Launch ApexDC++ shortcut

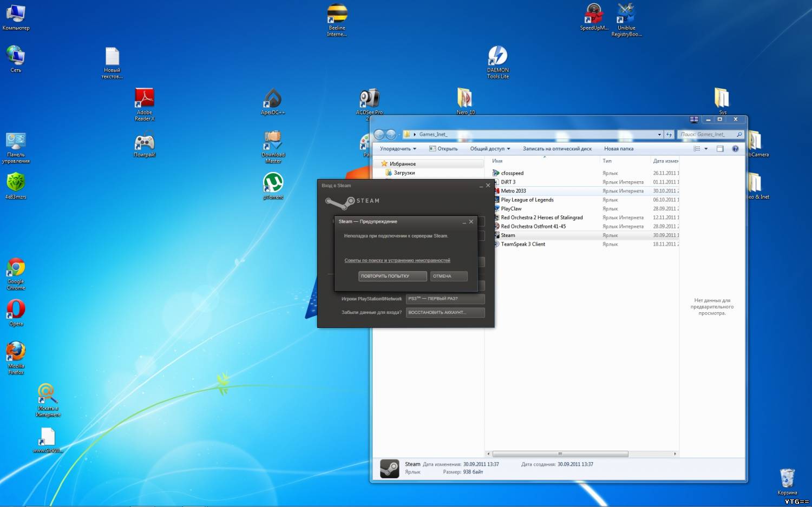click(273, 101)
